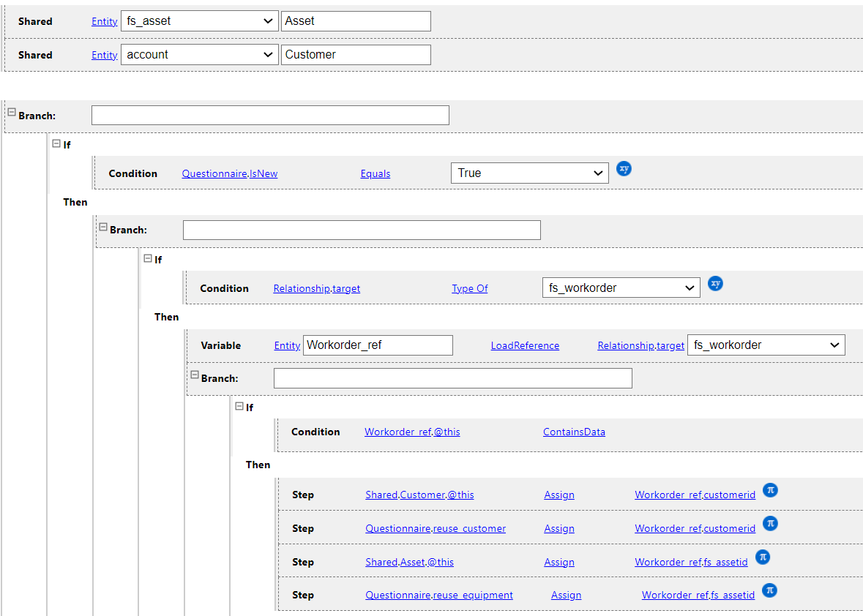Click xy icon beside True dropdown
The image size is (863, 616).
(x=624, y=168)
